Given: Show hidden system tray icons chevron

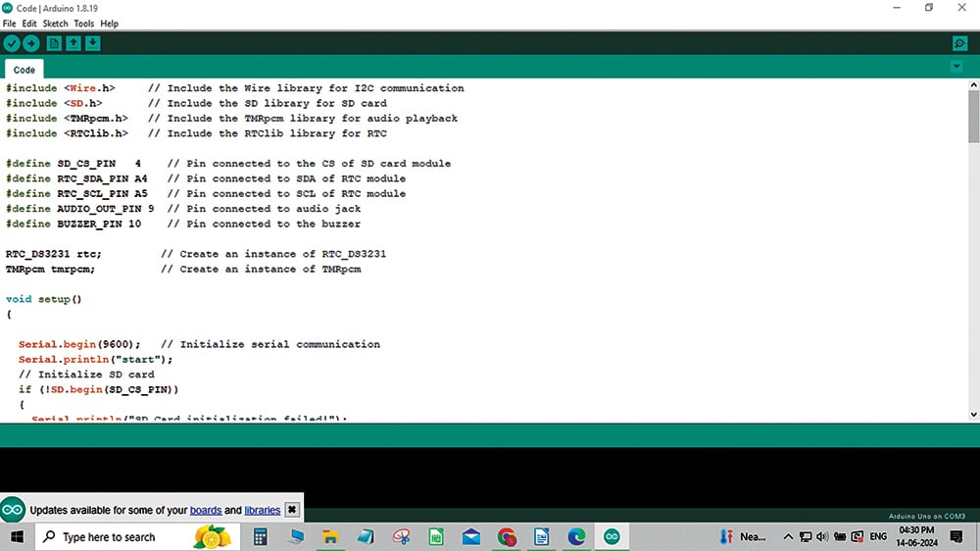Looking at the screenshot, I should click(788, 536).
